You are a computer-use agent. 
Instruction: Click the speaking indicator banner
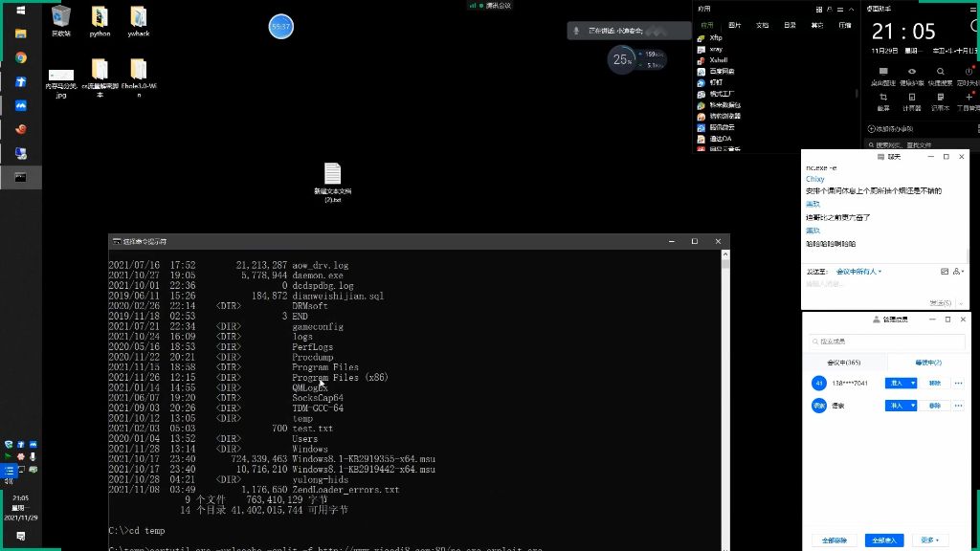coord(630,31)
